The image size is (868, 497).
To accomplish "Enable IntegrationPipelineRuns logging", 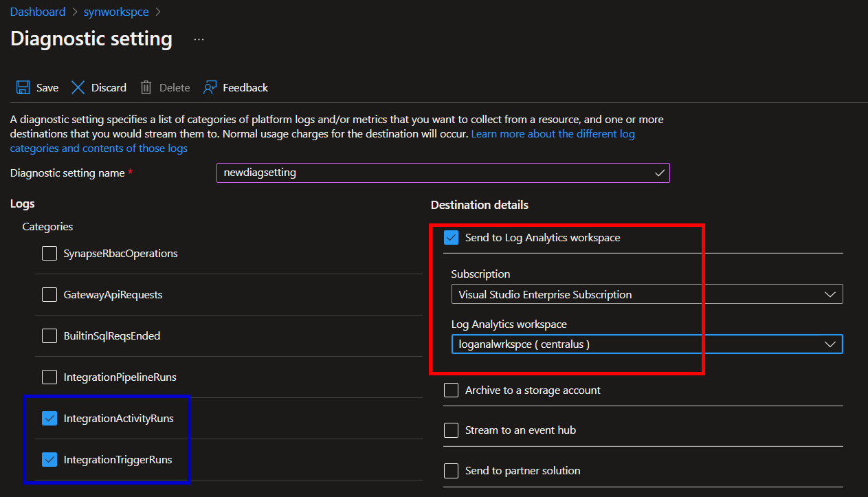I will [x=49, y=377].
